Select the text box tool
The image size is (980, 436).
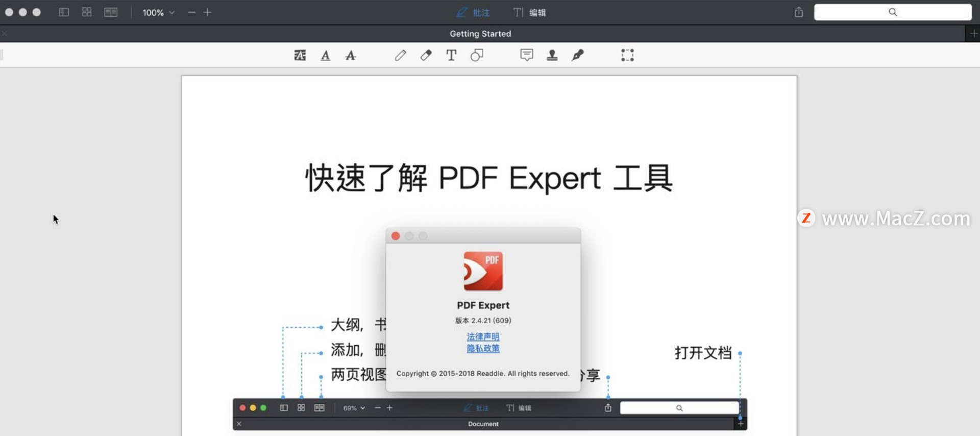(x=451, y=55)
